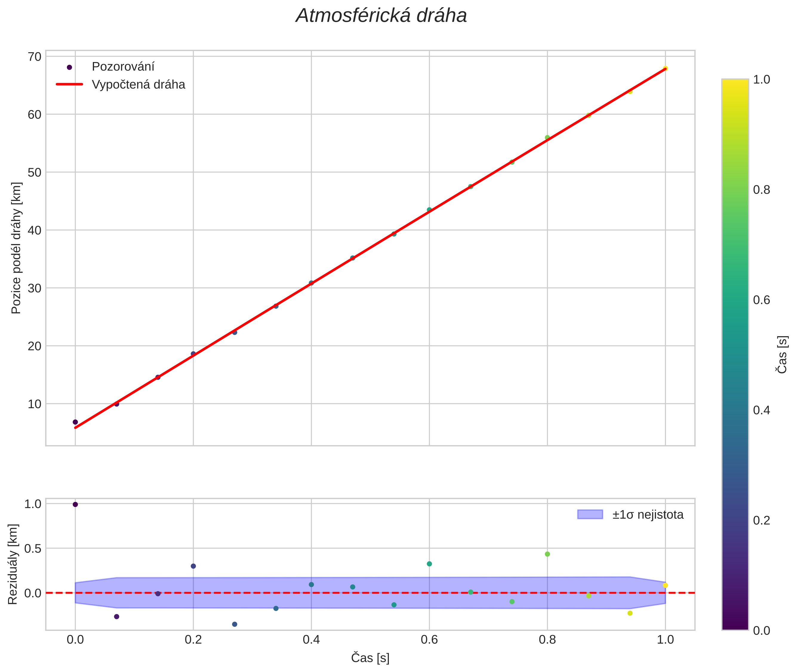796x672 pixels.
Task: Click the residual point at time 0.8
Action: 547,554
